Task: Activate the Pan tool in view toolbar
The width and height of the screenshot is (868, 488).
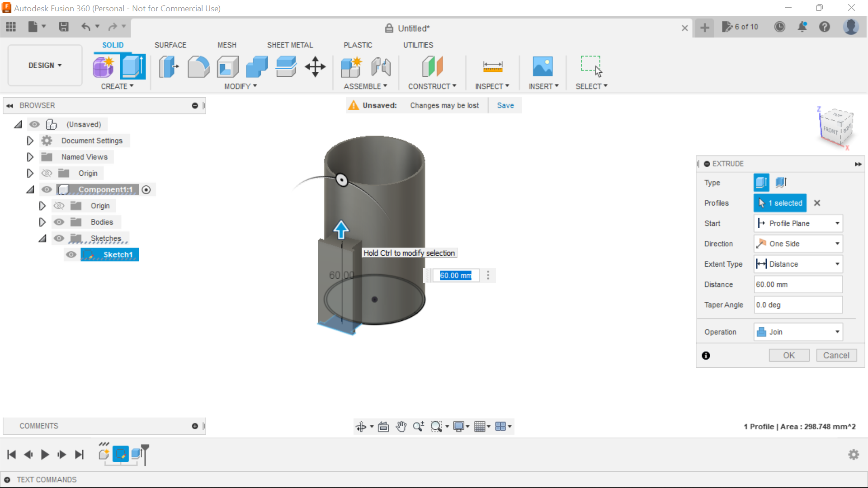Action: point(401,426)
